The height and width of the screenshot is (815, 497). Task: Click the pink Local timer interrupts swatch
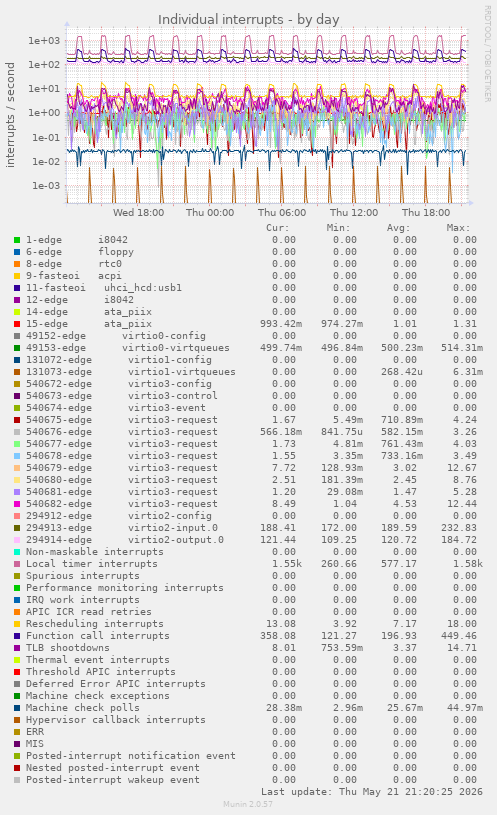17,564
